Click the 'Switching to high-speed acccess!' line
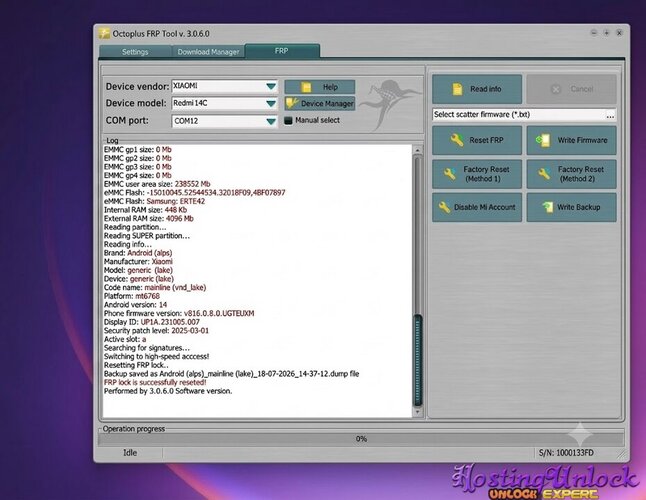The width and height of the screenshot is (646, 500). 157,357
